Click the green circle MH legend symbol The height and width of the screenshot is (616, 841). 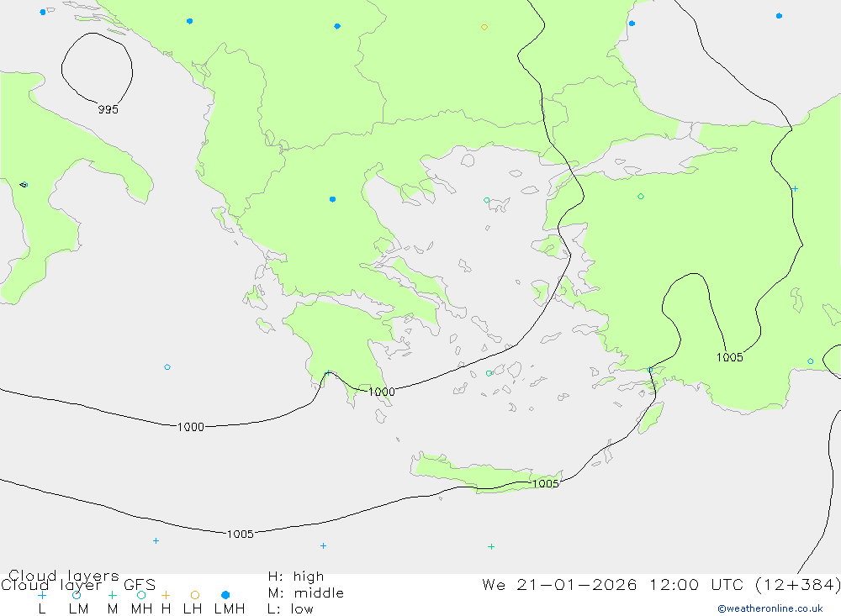click(x=141, y=595)
